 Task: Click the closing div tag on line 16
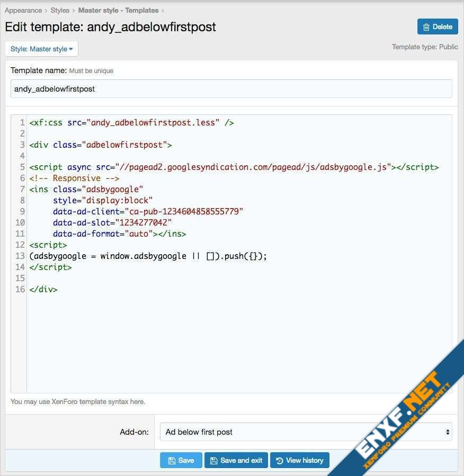(43, 290)
